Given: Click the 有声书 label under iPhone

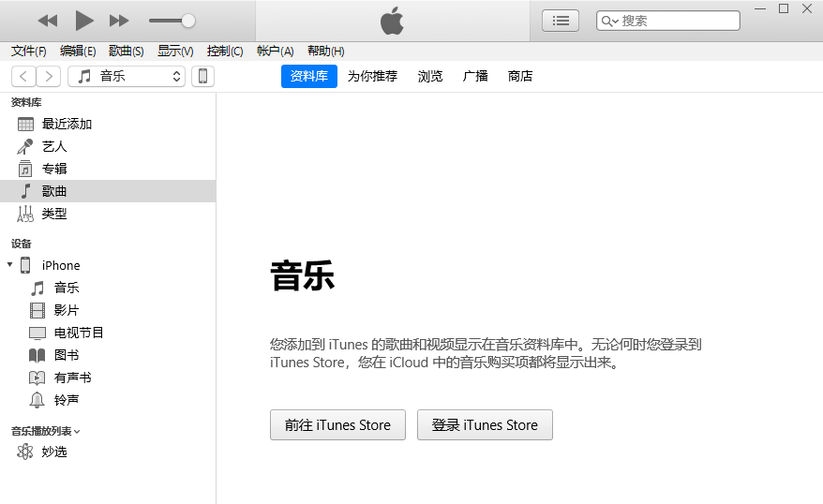Looking at the screenshot, I should point(72,378).
